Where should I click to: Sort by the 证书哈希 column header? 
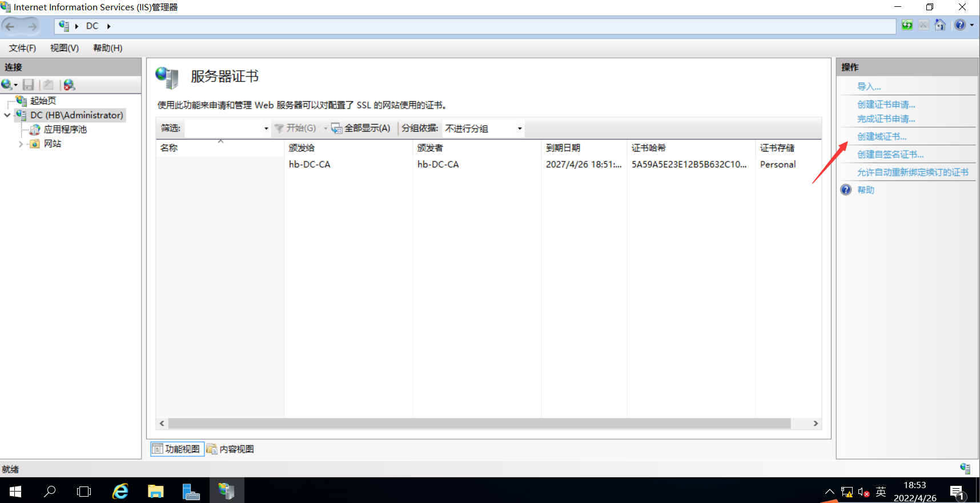(x=691, y=148)
